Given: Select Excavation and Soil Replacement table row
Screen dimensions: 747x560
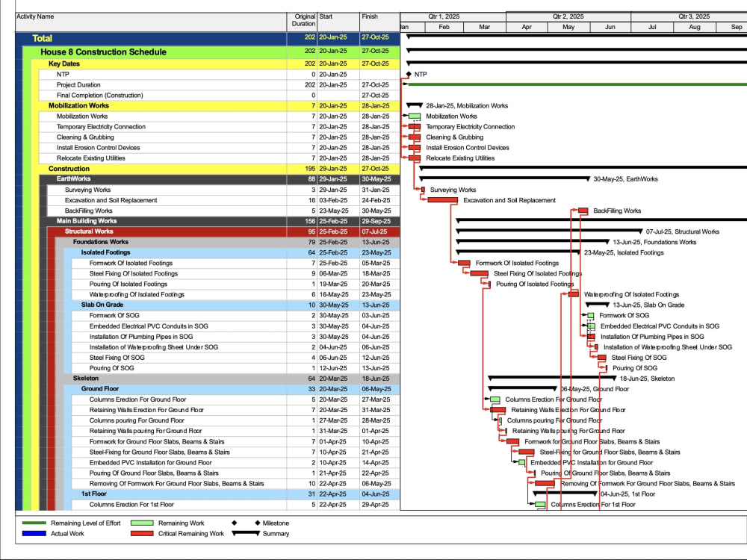Looking at the screenshot, I should [x=223, y=200].
